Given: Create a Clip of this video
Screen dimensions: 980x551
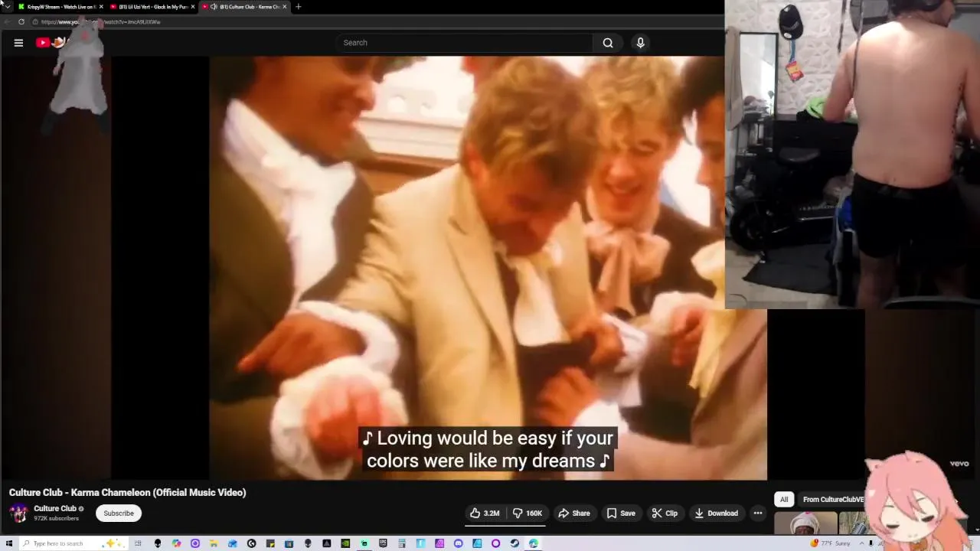Looking at the screenshot, I should click(665, 514).
